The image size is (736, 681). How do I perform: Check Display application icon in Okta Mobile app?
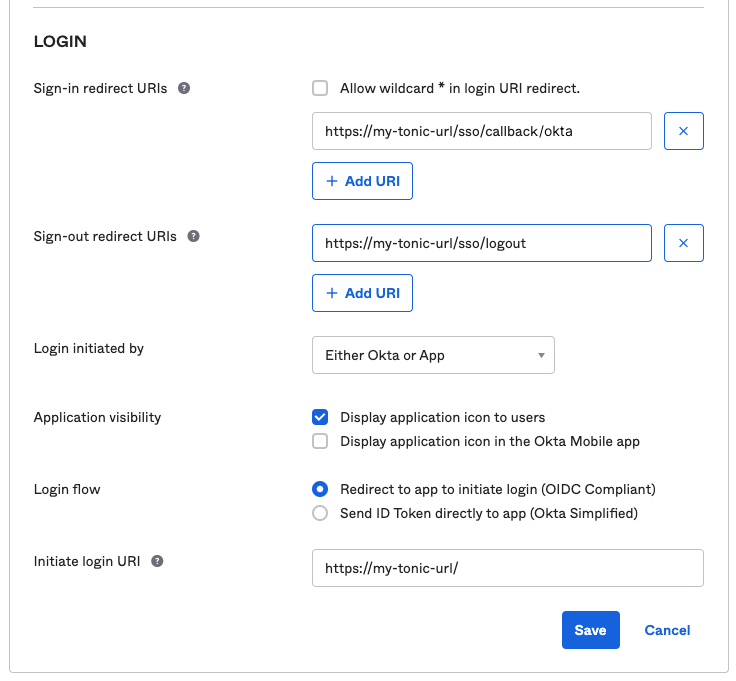(320, 441)
